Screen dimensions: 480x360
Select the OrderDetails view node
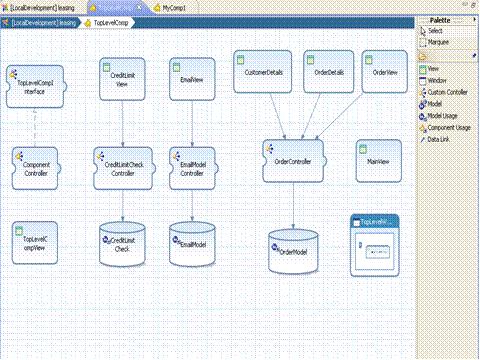coord(329,72)
